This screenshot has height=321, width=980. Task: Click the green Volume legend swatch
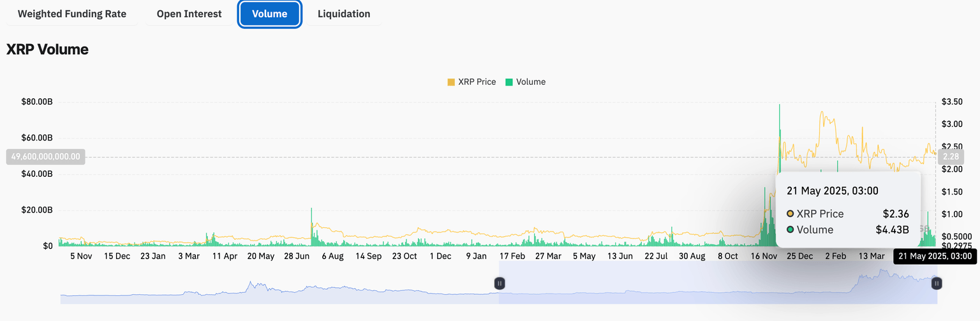(509, 82)
